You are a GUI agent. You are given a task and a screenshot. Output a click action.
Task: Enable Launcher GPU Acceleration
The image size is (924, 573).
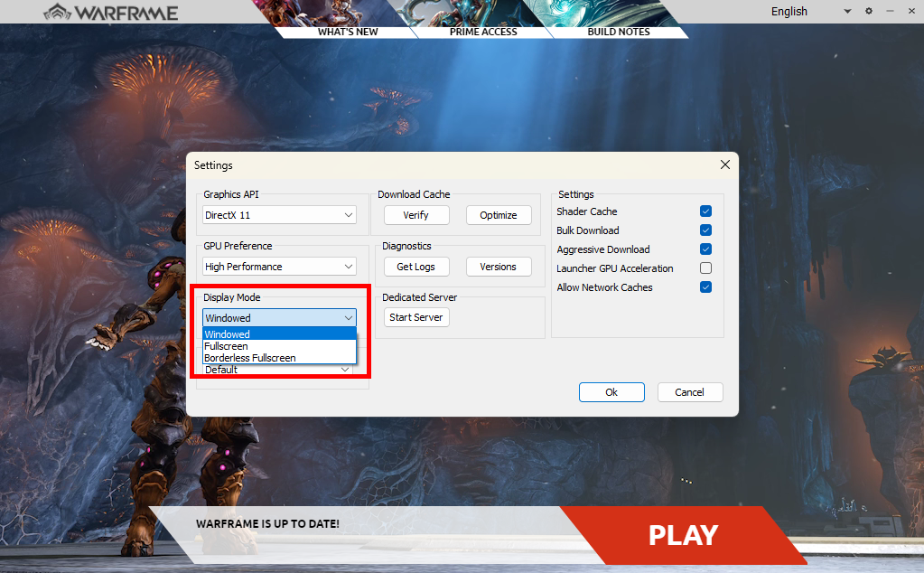point(705,268)
